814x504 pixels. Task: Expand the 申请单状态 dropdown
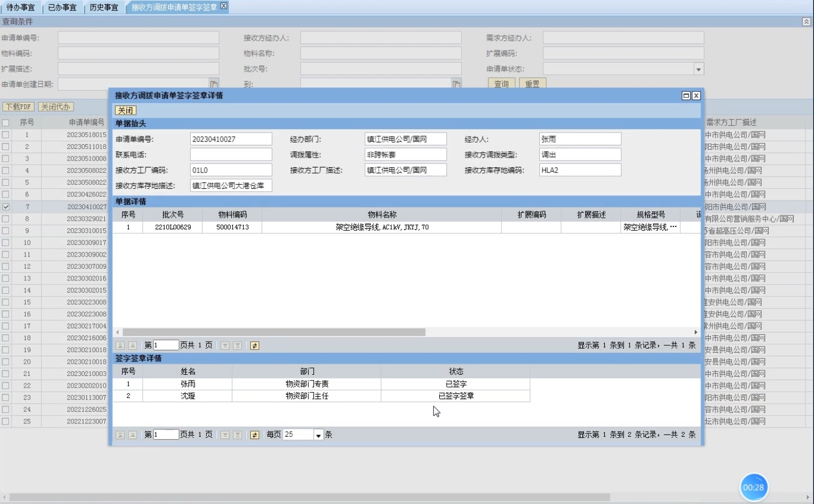click(x=698, y=69)
